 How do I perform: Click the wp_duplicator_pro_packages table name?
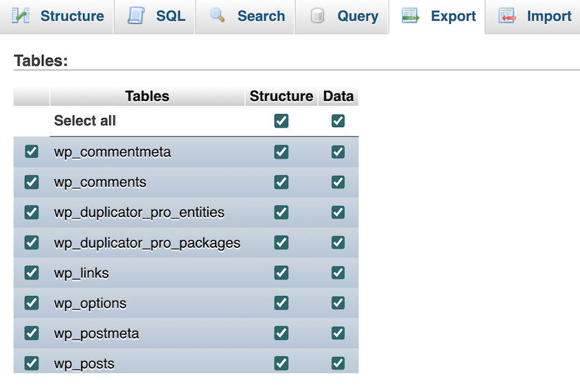(147, 243)
